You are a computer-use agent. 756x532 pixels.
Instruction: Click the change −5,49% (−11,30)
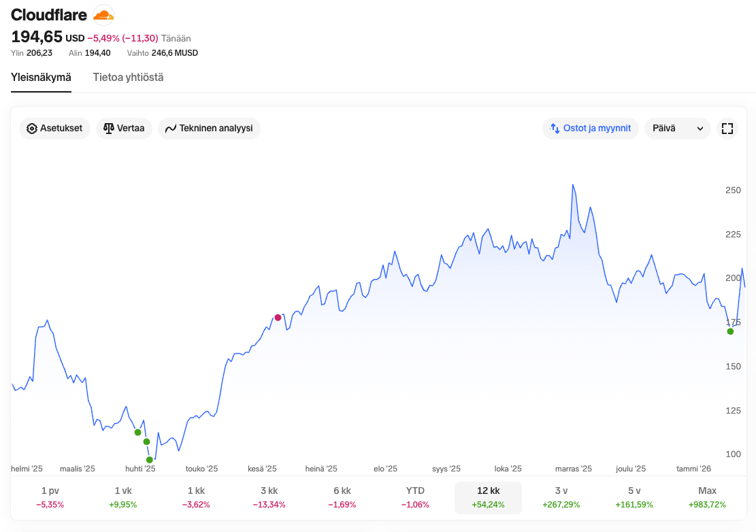tap(122, 39)
